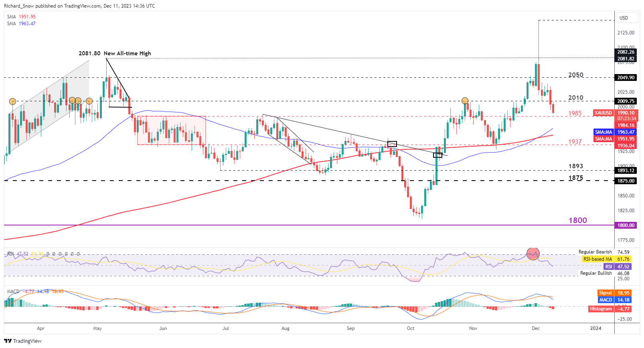Click the yellow RSI-based MA 61.76 tag
The height and width of the screenshot is (348, 644).
606,259
